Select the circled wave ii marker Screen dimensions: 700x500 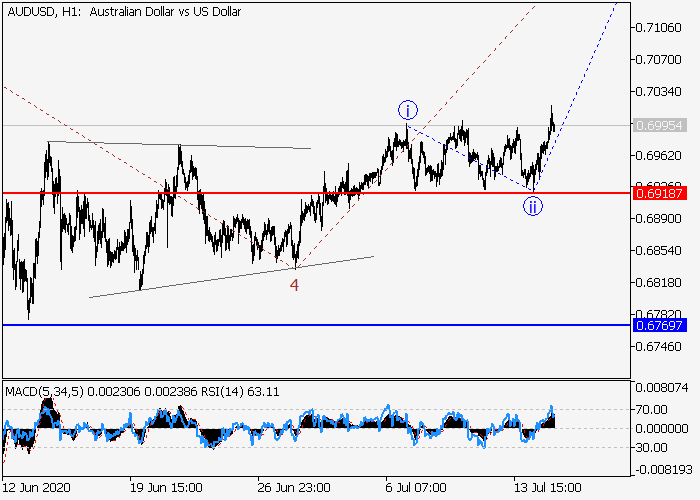534,206
